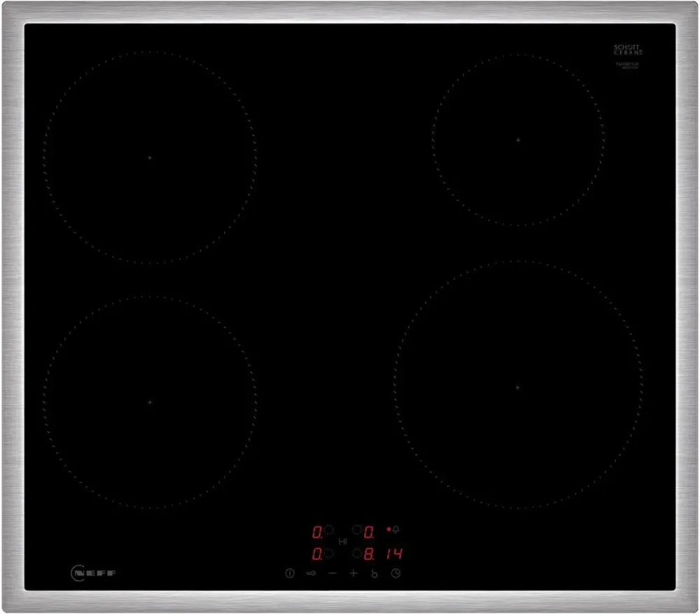Select the front-right zone circle icon
This screenshot has width=700, height=614.
[x=357, y=554]
